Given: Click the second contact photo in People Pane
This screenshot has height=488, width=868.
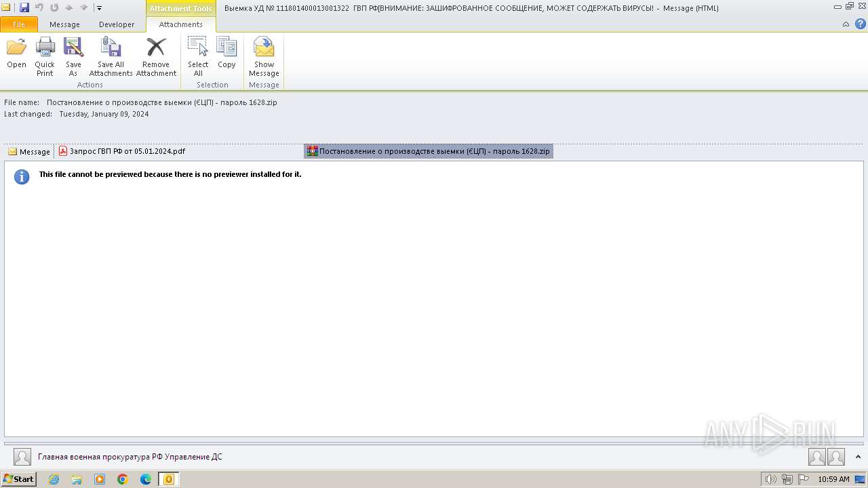Looking at the screenshot, I should click(x=836, y=457).
